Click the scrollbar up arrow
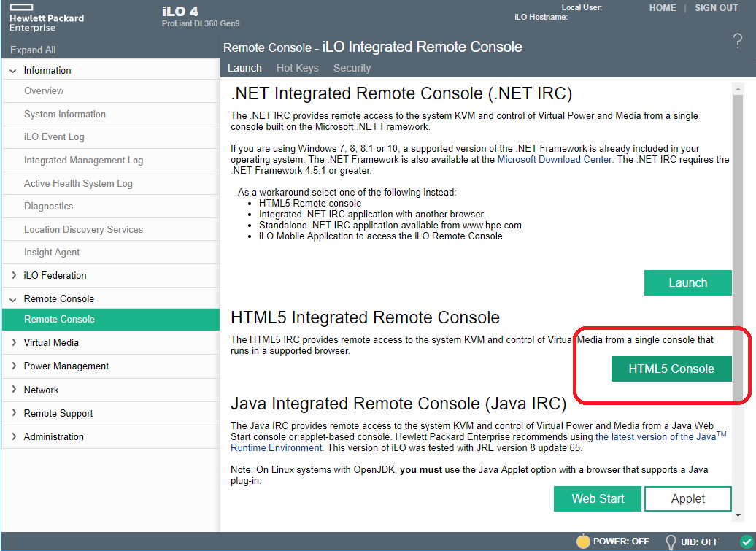The image size is (756, 551). pos(738,89)
